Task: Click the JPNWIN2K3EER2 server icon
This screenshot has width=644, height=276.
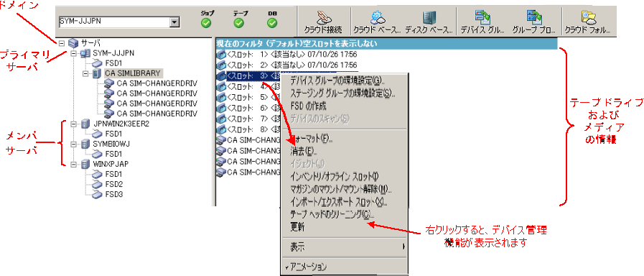Action: 85,124
